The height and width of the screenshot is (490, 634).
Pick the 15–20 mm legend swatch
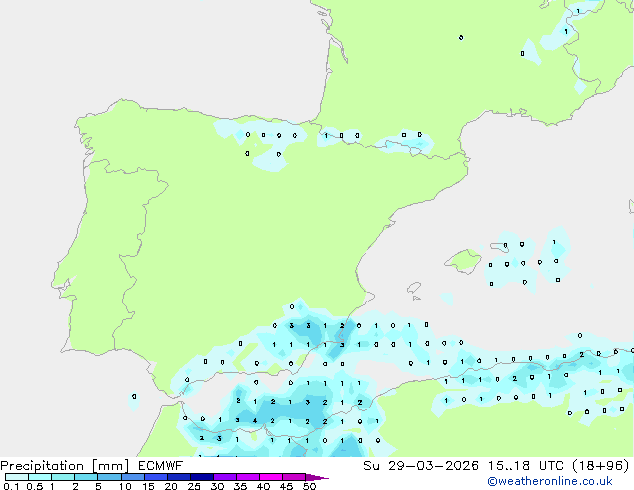click(x=156, y=477)
